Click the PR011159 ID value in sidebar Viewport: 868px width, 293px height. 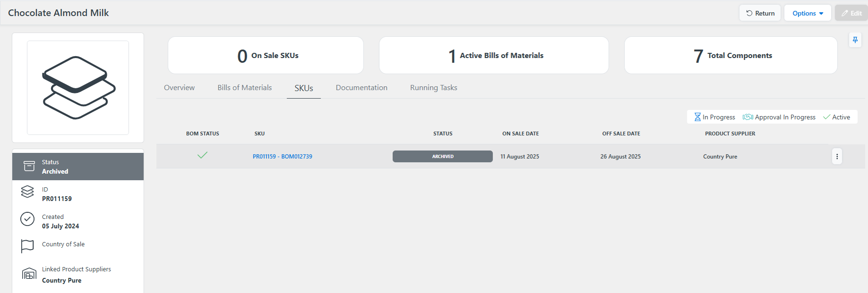pyautogui.click(x=57, y=199)
